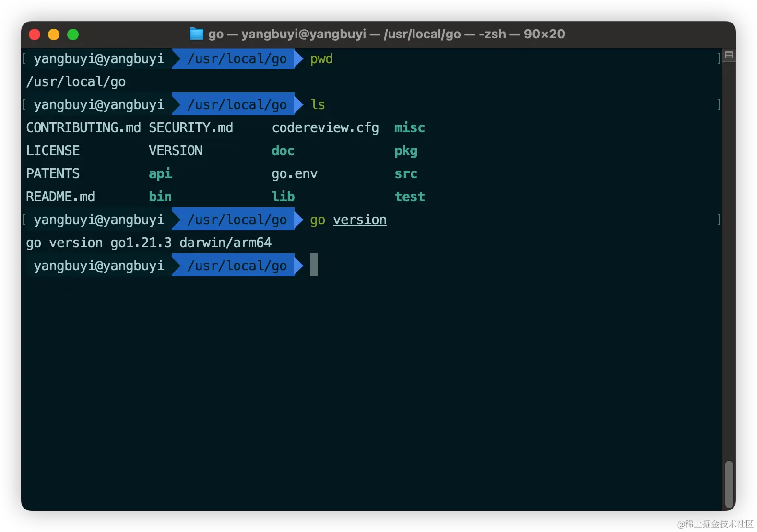The height and width of the screenshot is (532, 757).
Task: Click the block cursor at the last prompt
Action: pos(314,265)
